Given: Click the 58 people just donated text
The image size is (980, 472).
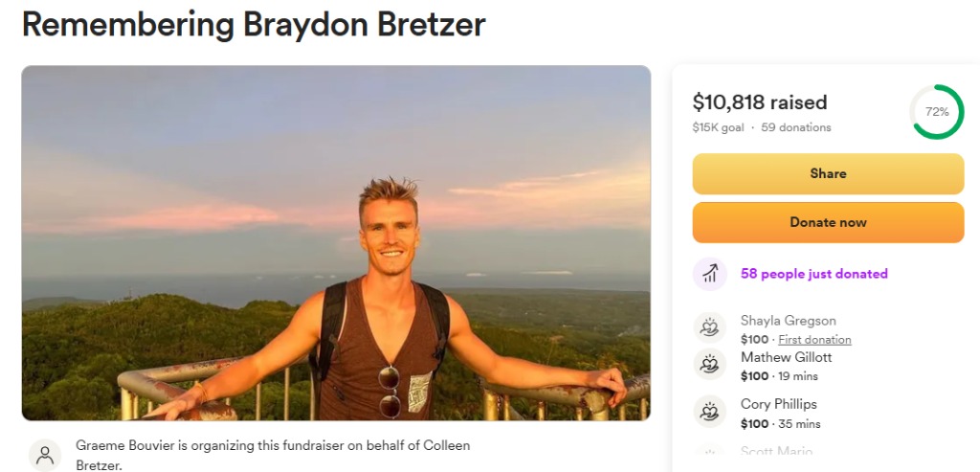Looking at the screenshot, I should point(813,274).
